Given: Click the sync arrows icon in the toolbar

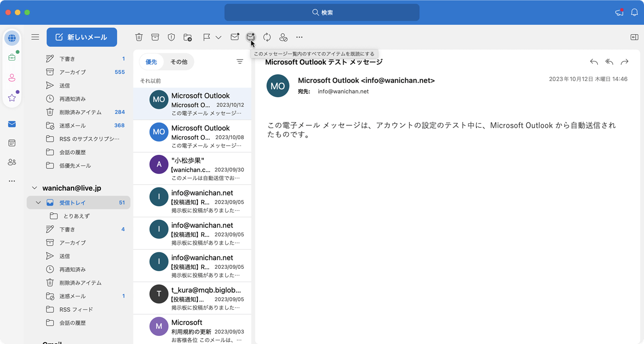Looking at the screenshot, I should click(267, 37).
